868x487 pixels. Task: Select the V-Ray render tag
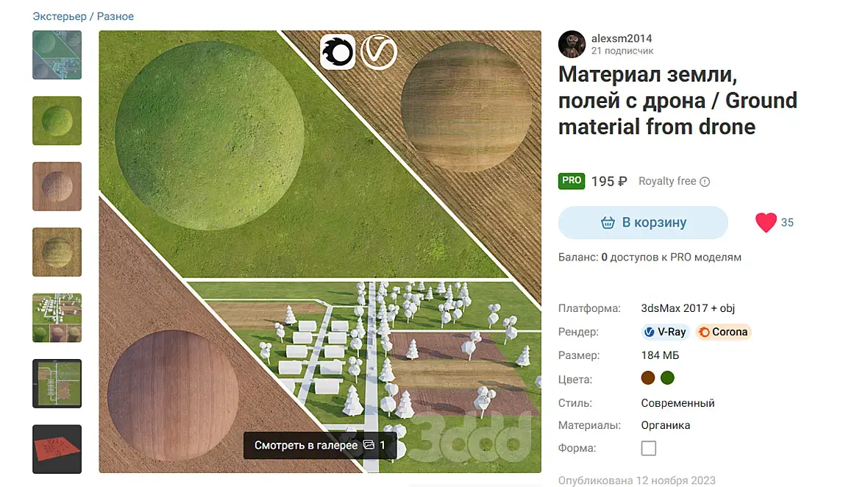click(x=665, y=332)
